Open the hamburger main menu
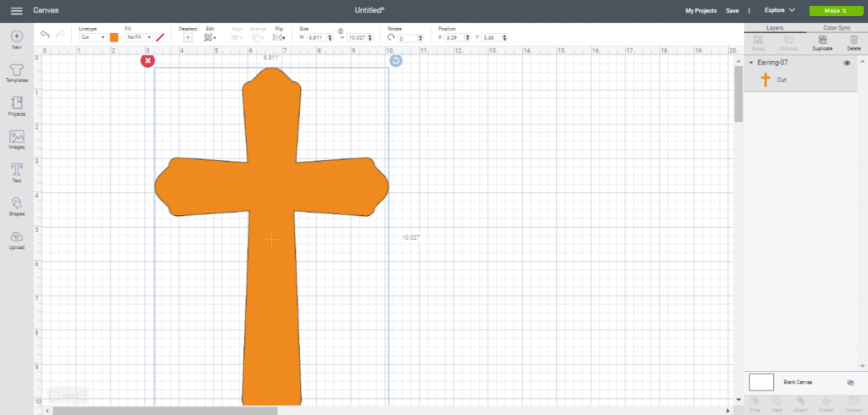 pyautogui.click(x=17, y=10)
